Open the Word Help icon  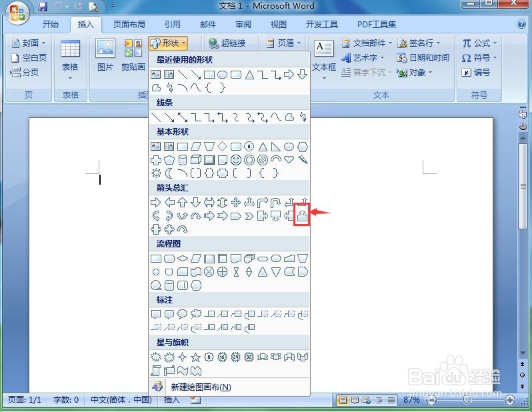click(521, 24)
